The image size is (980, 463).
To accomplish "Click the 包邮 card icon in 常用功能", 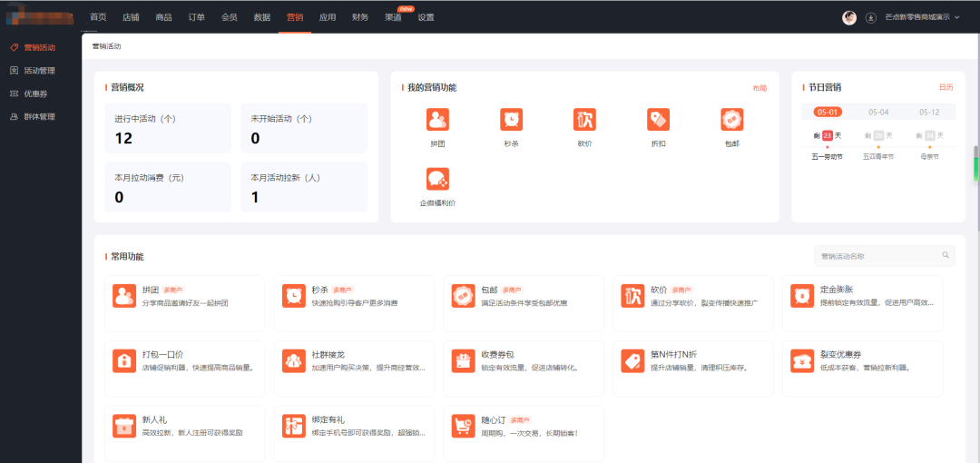I will (x=463, y=296).
